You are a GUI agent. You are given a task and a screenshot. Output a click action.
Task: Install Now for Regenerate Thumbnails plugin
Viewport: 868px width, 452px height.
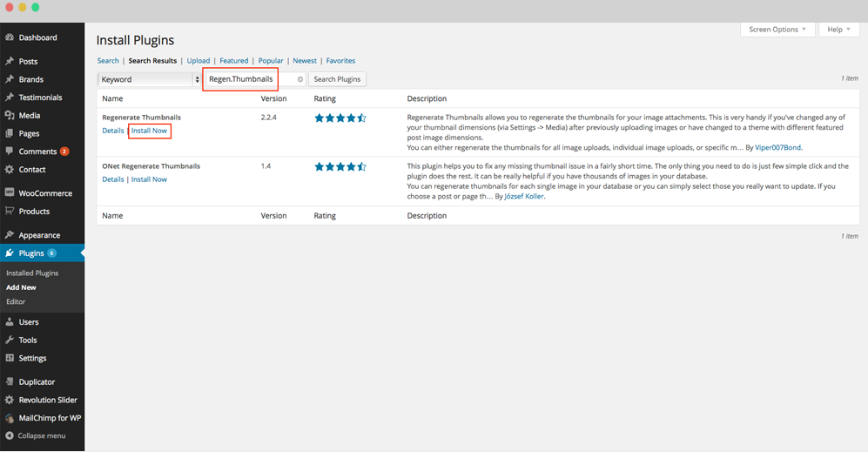coord(149,131)
